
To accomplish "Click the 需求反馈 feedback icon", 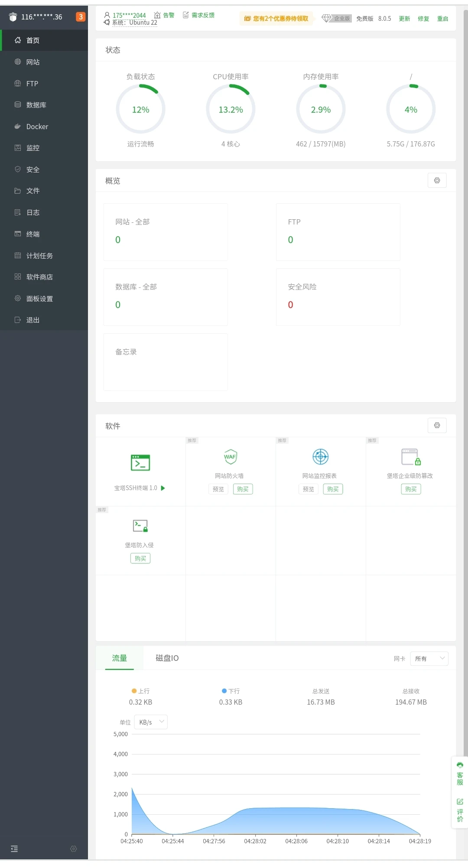I will [x=185, y=15].
